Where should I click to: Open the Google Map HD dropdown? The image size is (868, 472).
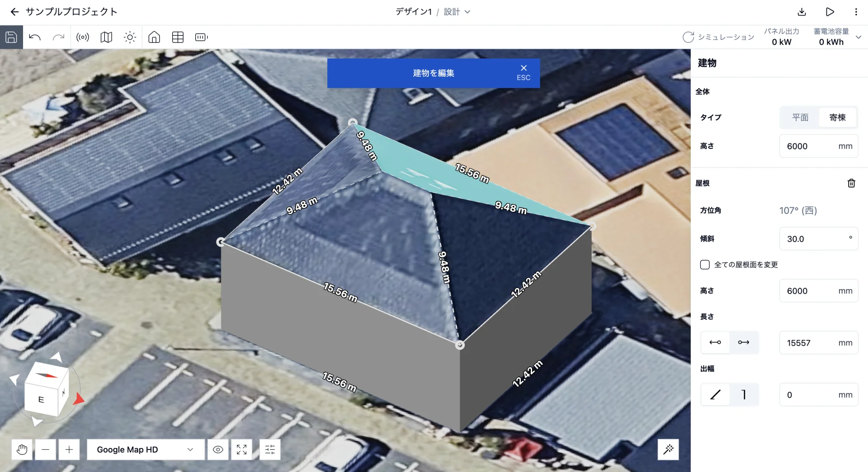click(x=146, y=449)
